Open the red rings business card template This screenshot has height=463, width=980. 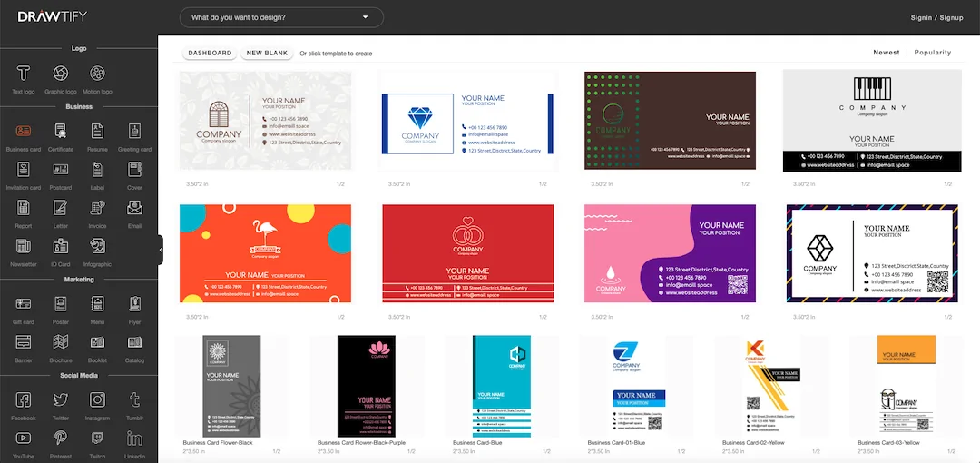(467, 253)
